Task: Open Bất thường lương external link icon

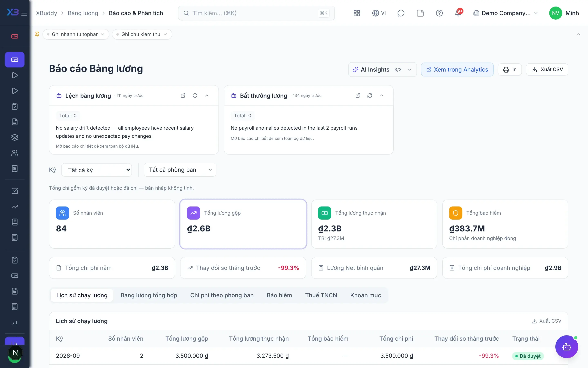Action: pyautogui.click(x=358, y=95)
